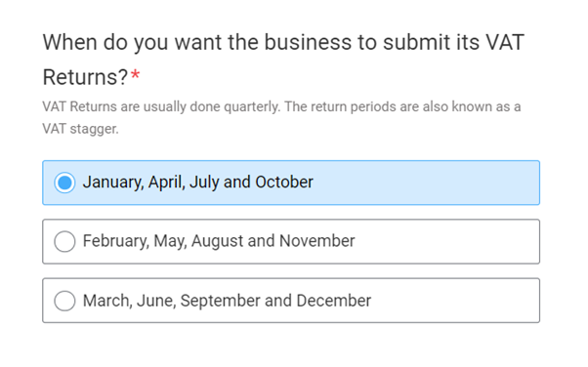Select the March, June, September and December radio button
Viewport: 588px width, 367px height.
click(64, 301)
